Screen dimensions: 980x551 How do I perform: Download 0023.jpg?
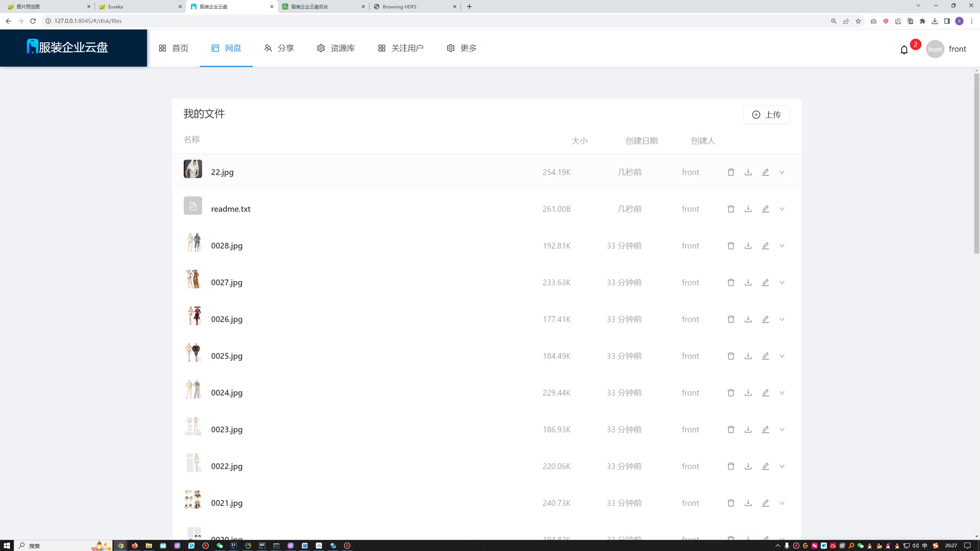748,429
